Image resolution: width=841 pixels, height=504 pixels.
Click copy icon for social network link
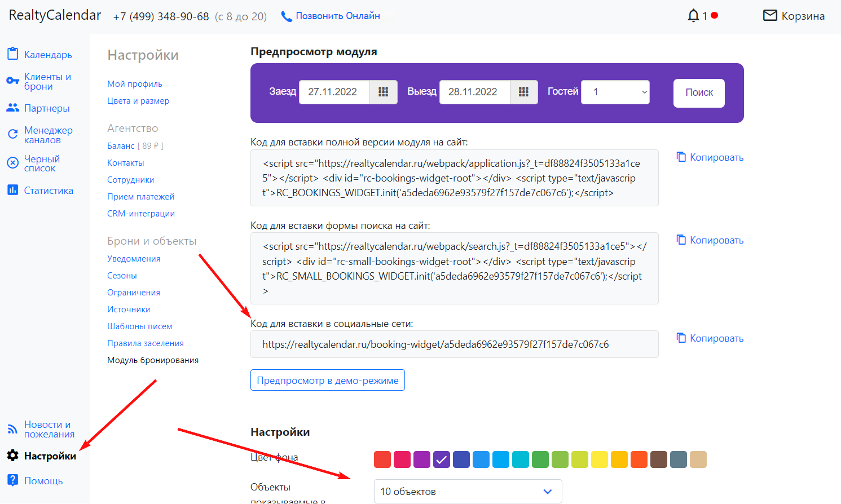681,338
